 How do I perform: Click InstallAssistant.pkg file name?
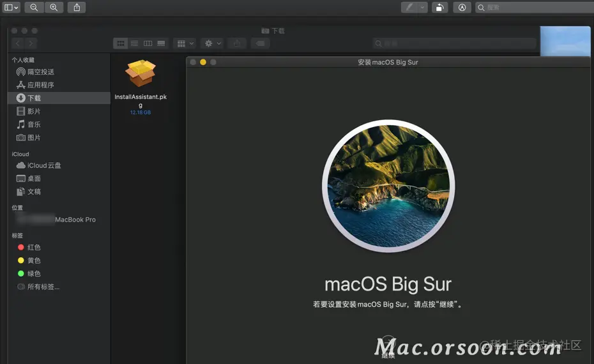(141, 101)
